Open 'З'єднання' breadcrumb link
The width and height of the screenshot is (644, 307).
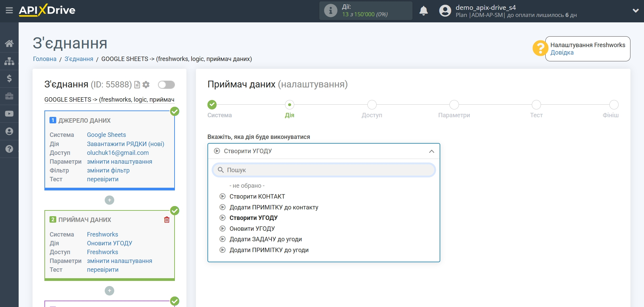79,59
